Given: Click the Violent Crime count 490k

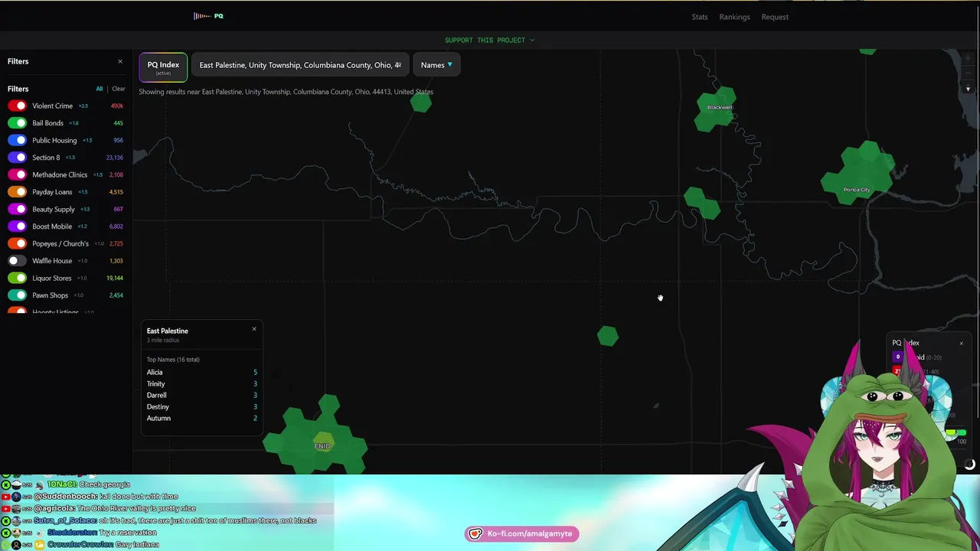Looking at the screenshot, I should pyautogui.click(x=117, y=106).
